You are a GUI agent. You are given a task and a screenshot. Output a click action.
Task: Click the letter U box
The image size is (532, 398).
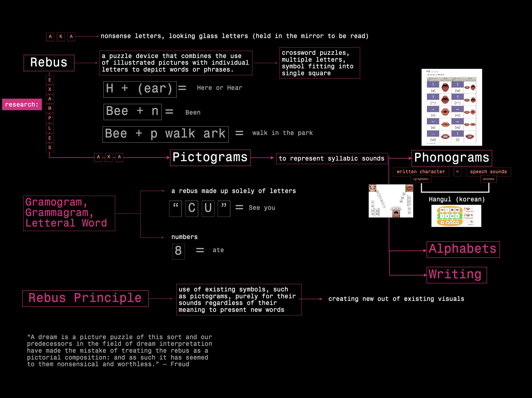tap(208, 209)
